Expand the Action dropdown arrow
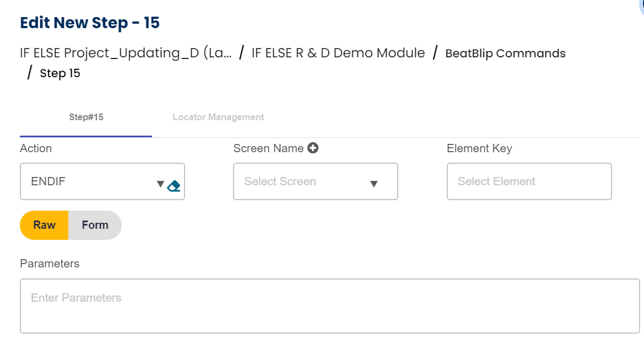644x338 pixels. pyautogui.click(x=160, y=184)
